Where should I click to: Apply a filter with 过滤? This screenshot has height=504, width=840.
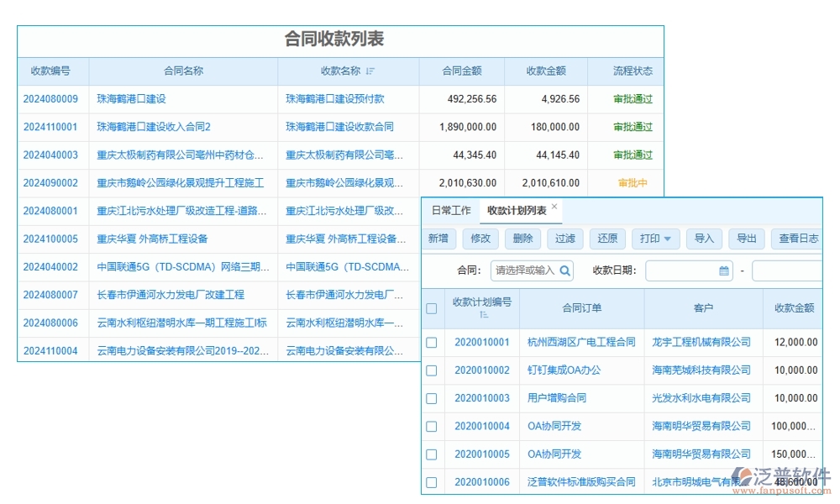point(564,239)
